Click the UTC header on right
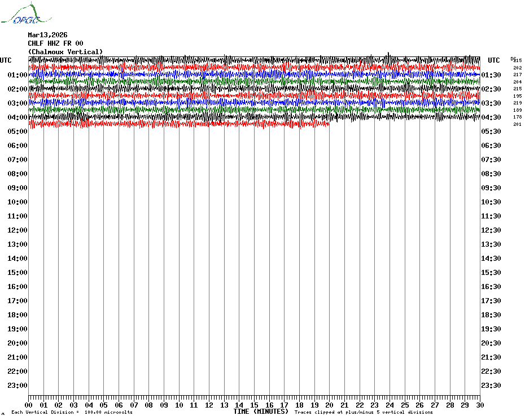The height and width of the screenshot is (420, 525). tap(493, 60)
